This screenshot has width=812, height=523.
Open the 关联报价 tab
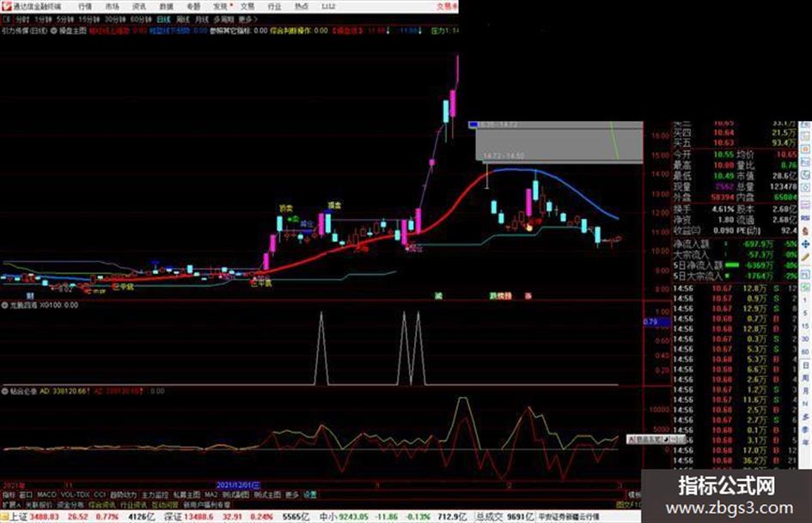coord(39,504)
